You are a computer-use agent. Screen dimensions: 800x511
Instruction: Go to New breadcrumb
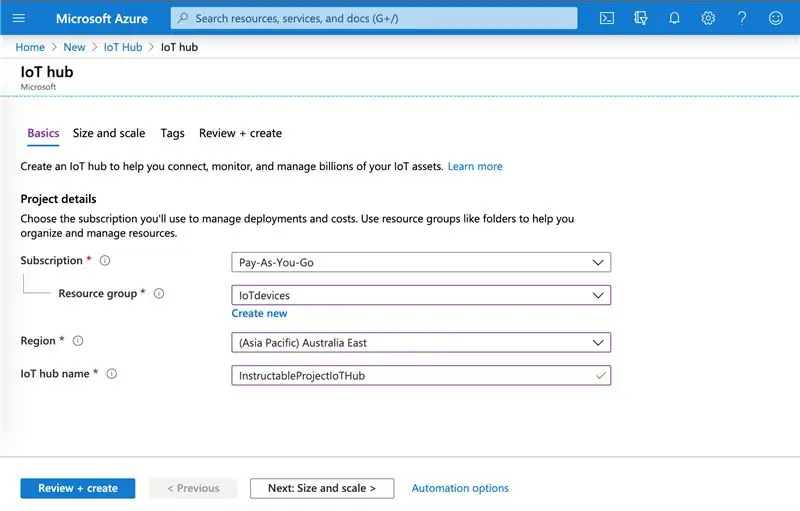point(74,47)
